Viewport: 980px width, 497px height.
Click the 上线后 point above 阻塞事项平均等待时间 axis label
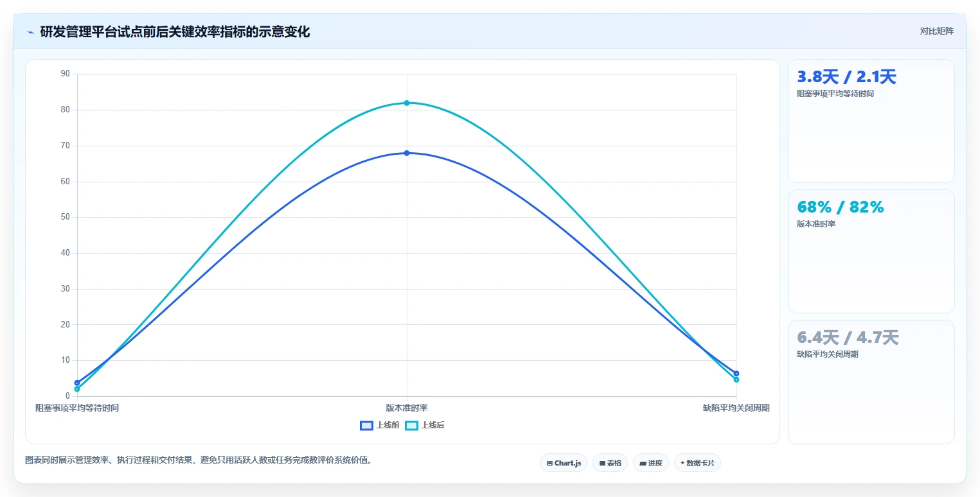77,388
